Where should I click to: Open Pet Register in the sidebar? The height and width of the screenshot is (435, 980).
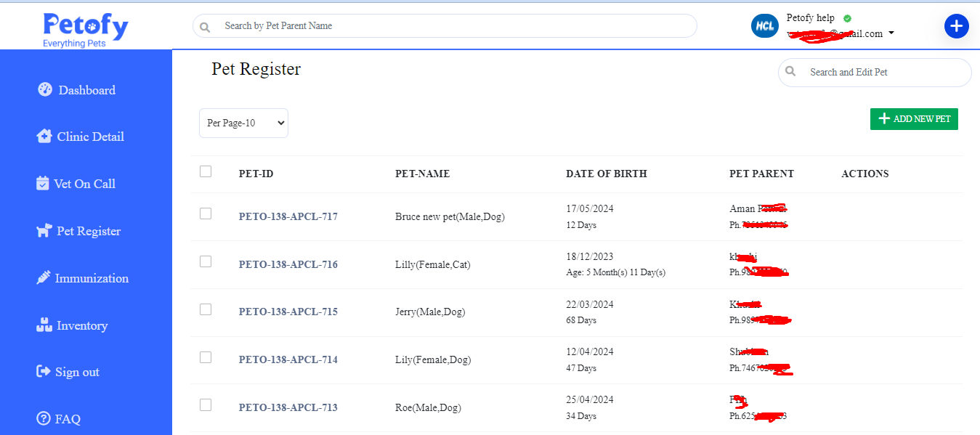click(x=88, y=231)
